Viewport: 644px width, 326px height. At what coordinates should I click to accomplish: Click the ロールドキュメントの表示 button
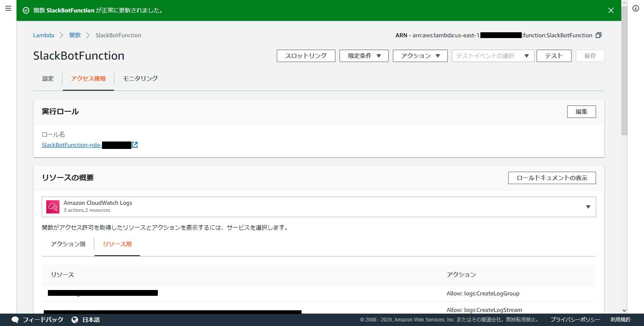pyautogui.click(x=552, y=178)
